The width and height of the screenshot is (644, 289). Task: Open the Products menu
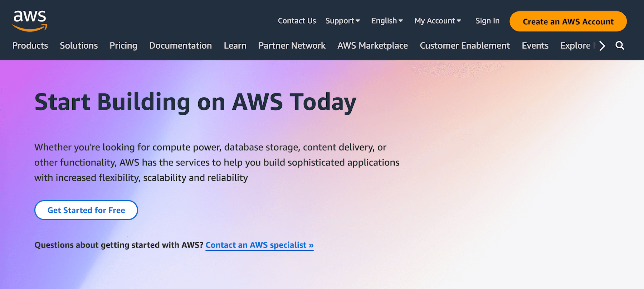coord(30,46)
